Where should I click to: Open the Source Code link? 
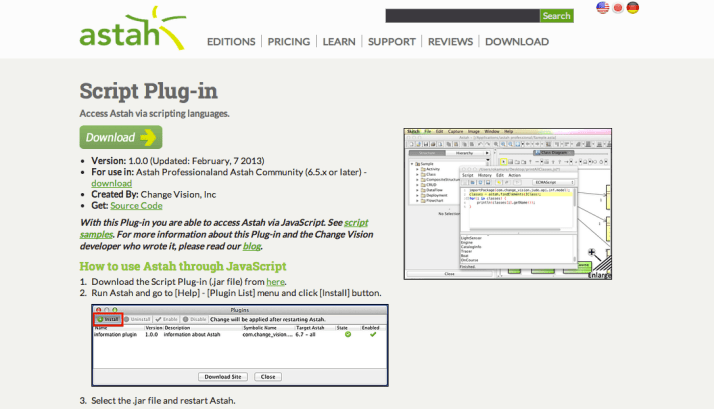[x=136, y=205]
